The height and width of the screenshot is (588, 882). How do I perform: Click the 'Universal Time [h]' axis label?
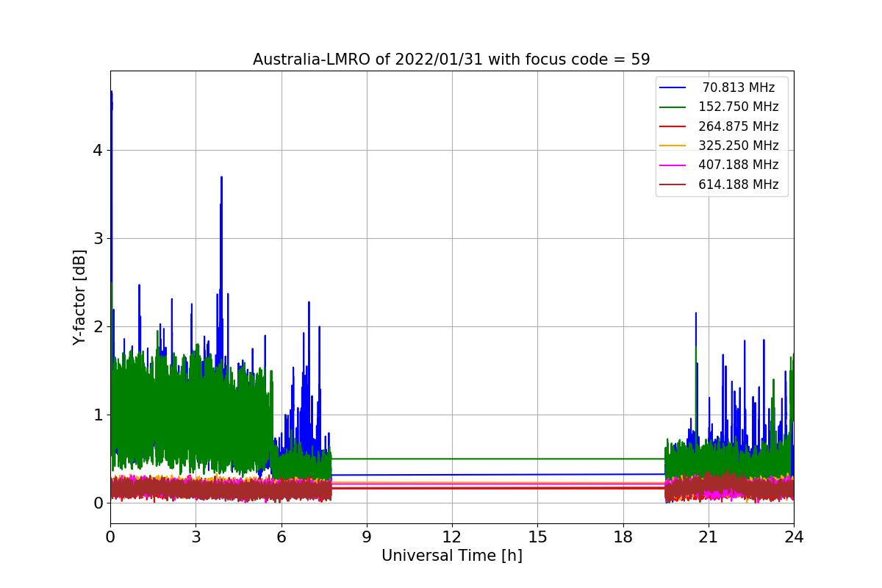pos(452,556)
